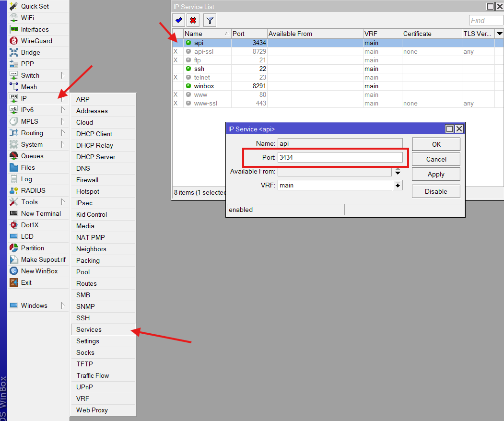Screen dimensions: 504x421
Task: Expand the System submenu arrow
Action: tap(63, 144)
